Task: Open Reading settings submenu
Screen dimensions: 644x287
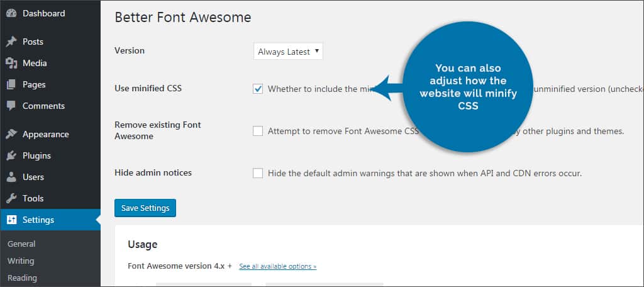Action: pyautogui.click(x=22, y=278)
